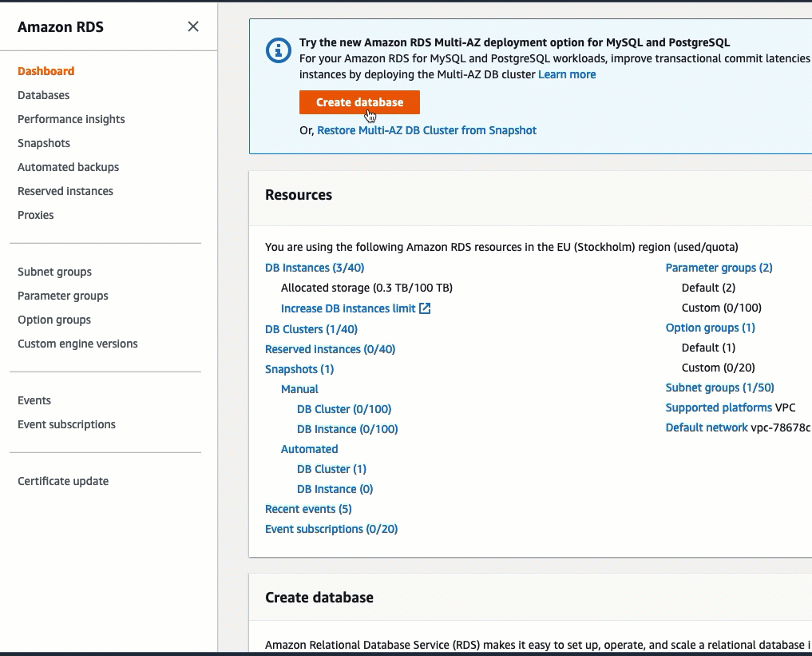Go to Performance insights
Screen dimensions: 812x656
coord(71,119)
